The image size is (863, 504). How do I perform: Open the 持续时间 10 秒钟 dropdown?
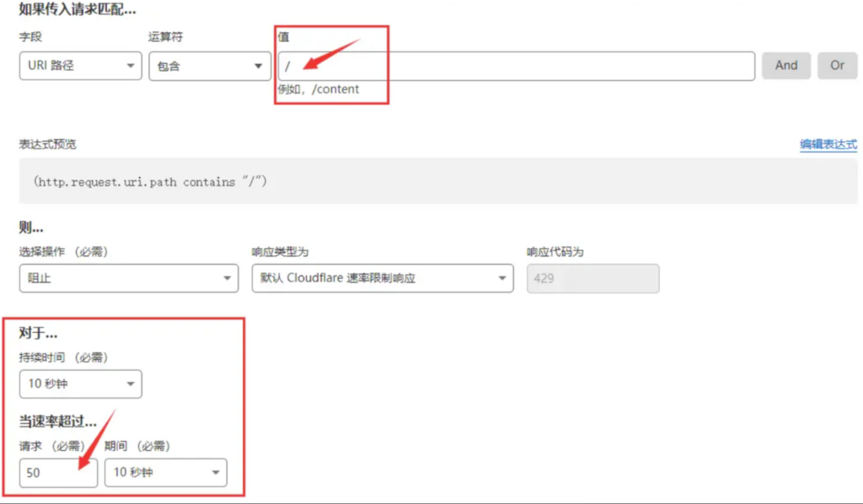80,383
